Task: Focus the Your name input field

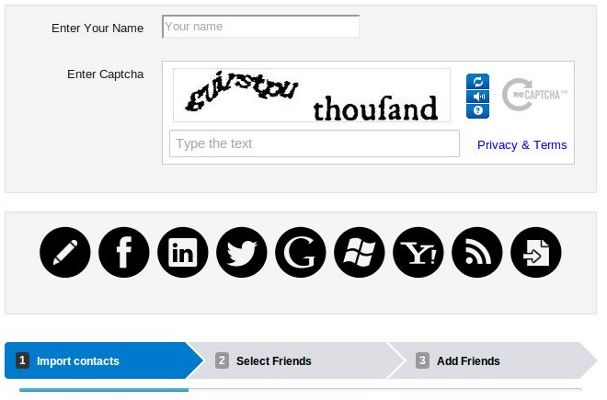Action: (x=261, y=26)
